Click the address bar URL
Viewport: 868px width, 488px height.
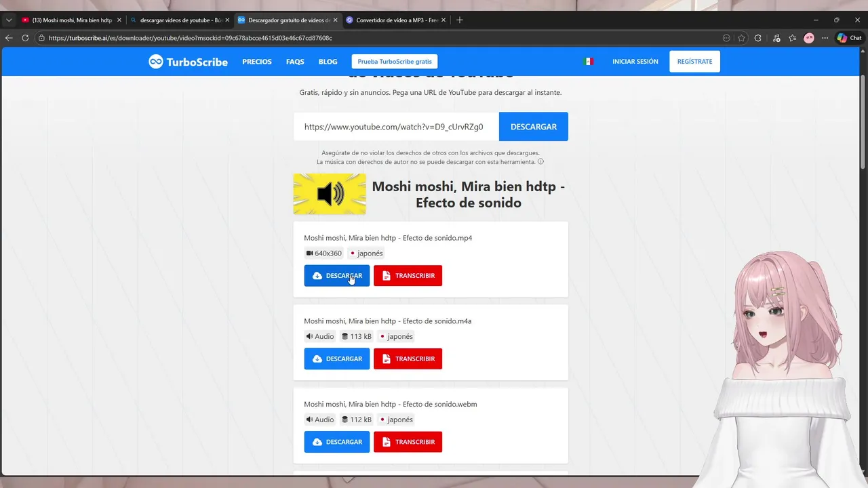click(x=191, y=38)
